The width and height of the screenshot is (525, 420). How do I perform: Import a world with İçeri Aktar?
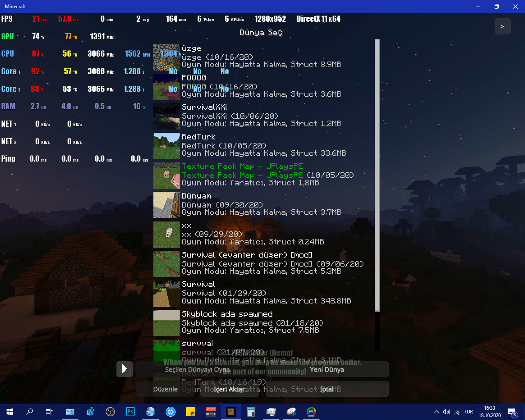229,389
